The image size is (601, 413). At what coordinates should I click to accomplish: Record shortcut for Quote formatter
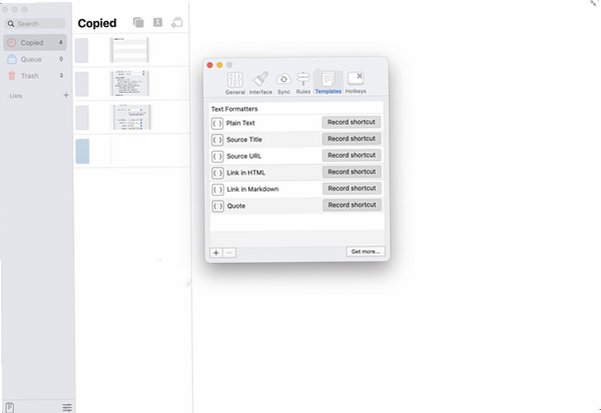352,205
